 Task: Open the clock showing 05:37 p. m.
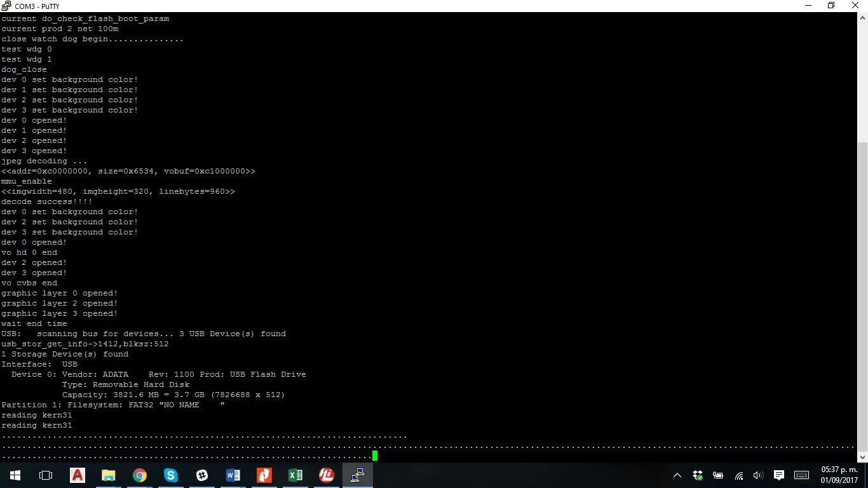pyautogui.click(x=840, y=475)
